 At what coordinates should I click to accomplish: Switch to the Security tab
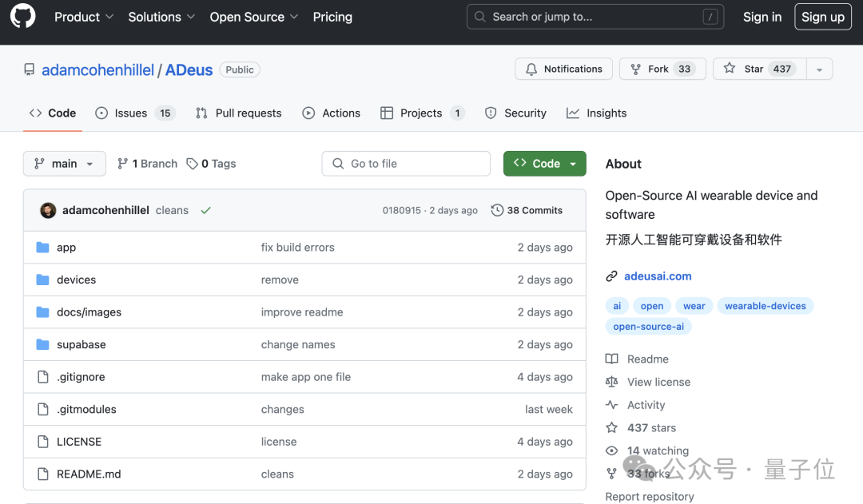[515, 113]
